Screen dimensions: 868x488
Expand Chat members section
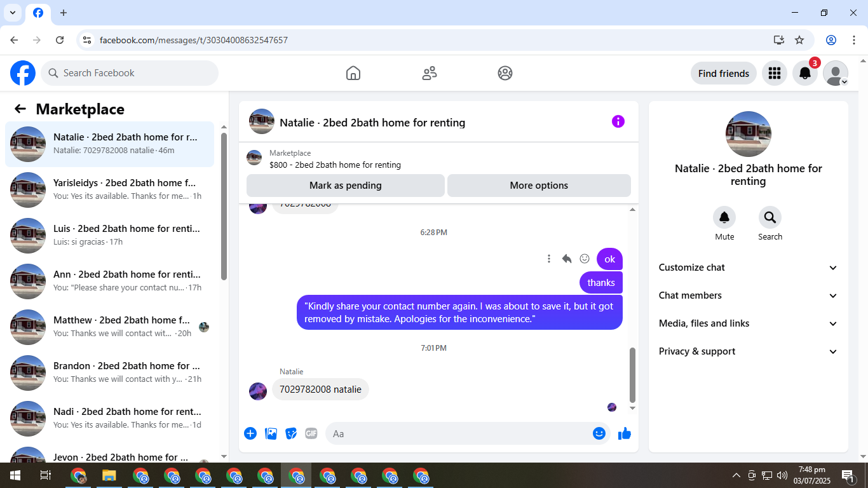tap(749, 295)
